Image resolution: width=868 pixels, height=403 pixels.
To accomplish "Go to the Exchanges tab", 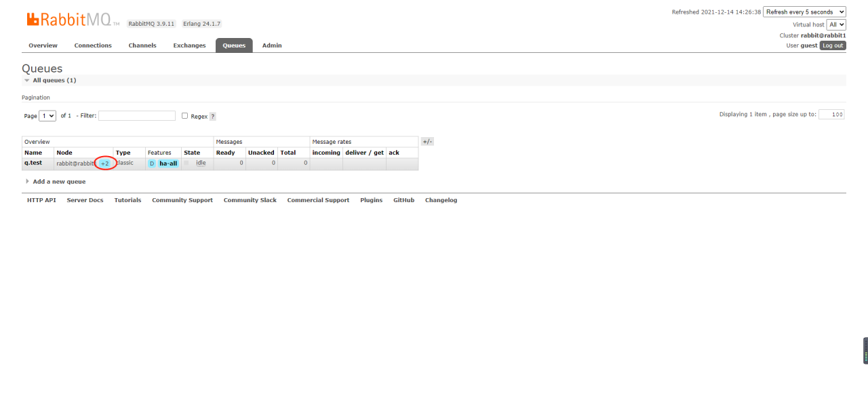I will [189, 45].
